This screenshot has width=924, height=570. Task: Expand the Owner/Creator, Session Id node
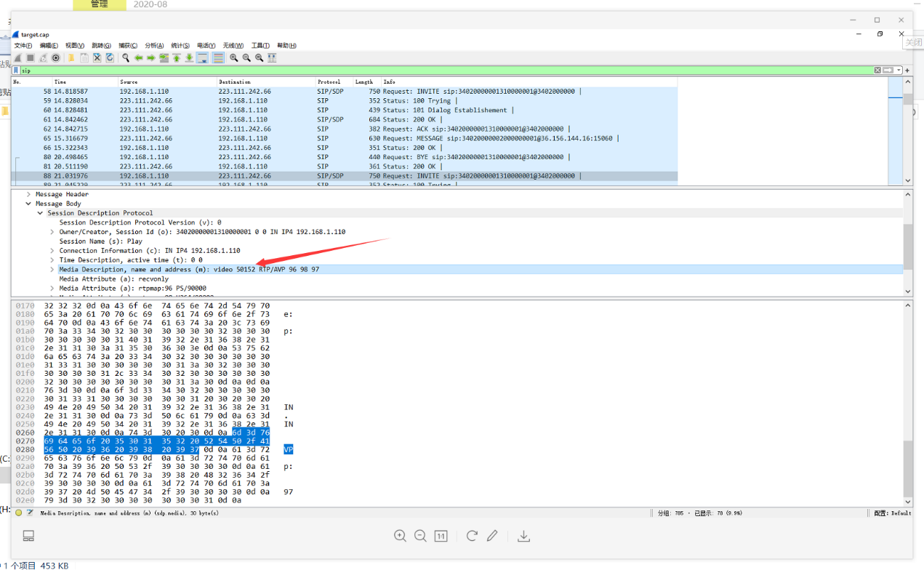[x=52, y=232]
